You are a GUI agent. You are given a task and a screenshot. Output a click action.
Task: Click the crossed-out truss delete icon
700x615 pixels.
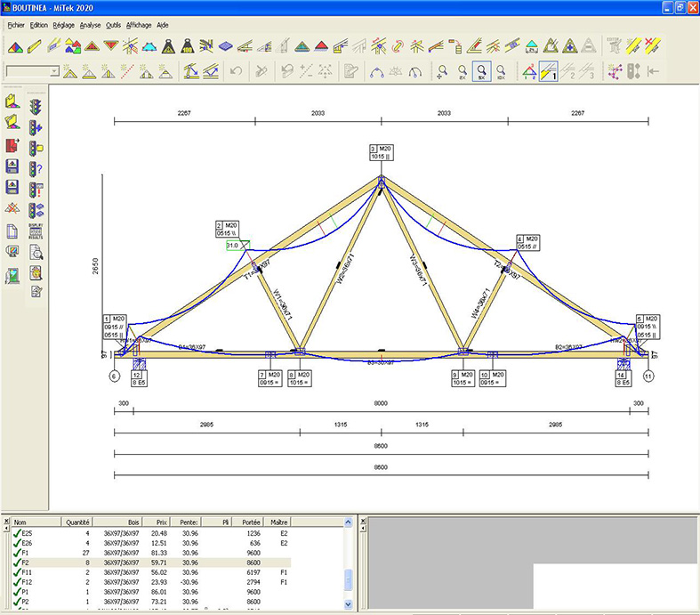12,208
